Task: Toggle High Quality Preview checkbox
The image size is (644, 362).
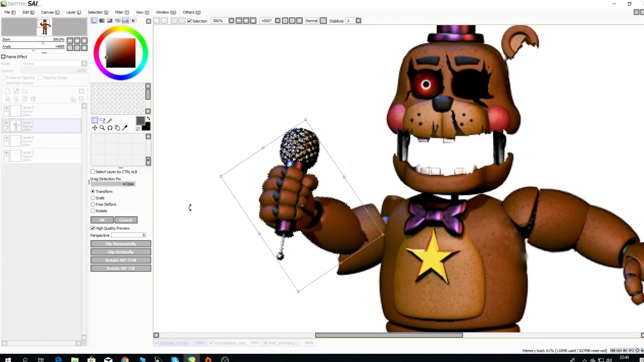Action: (93, 228)
